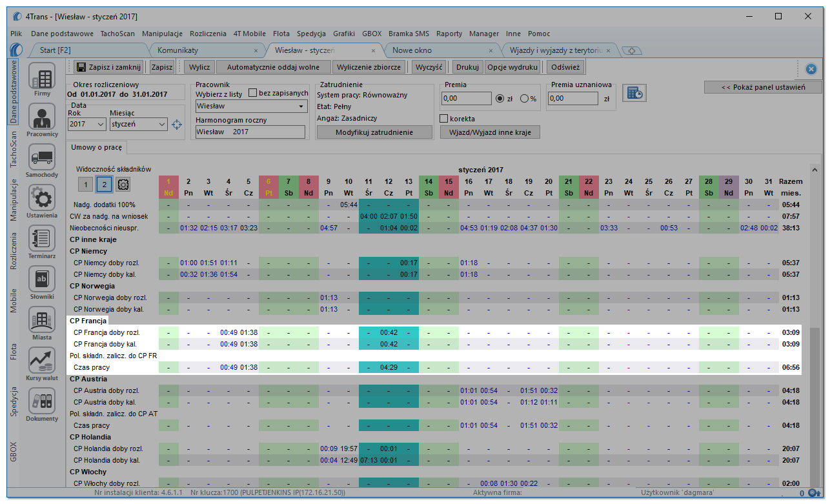
Task: Switch to the Nowe okno tab
Action: (412, 50)
